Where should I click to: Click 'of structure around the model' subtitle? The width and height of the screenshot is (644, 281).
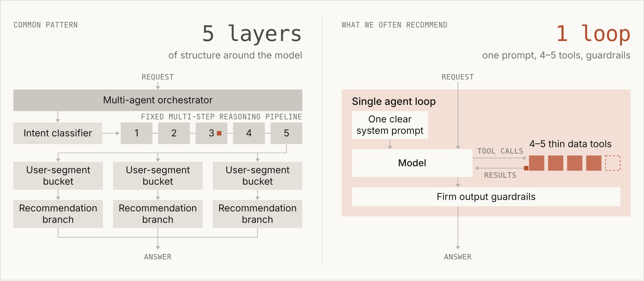tap(235, 55)
